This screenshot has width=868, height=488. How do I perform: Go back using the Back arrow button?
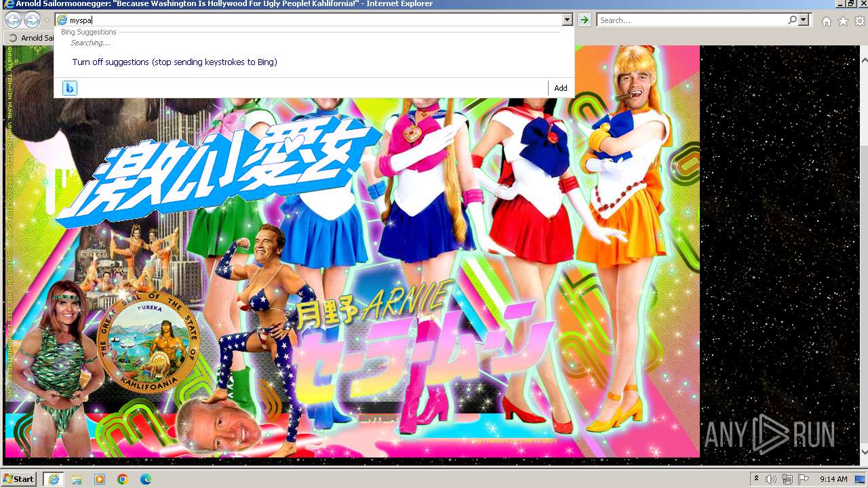pos(13,20)
